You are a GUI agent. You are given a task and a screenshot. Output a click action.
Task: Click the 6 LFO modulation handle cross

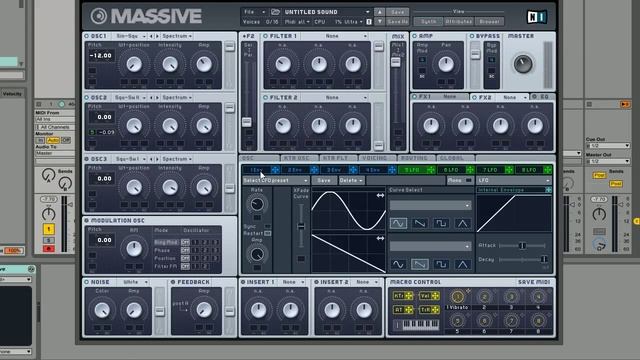coord(470,170)
